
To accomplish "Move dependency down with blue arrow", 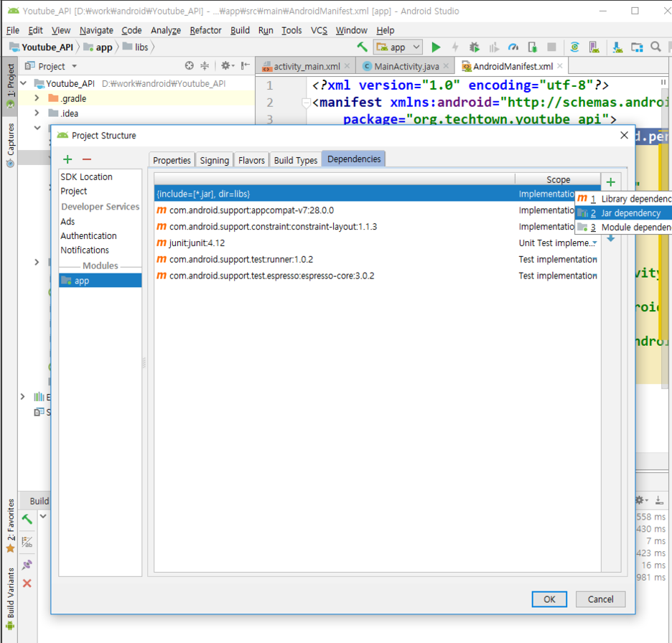I will 611,238.
